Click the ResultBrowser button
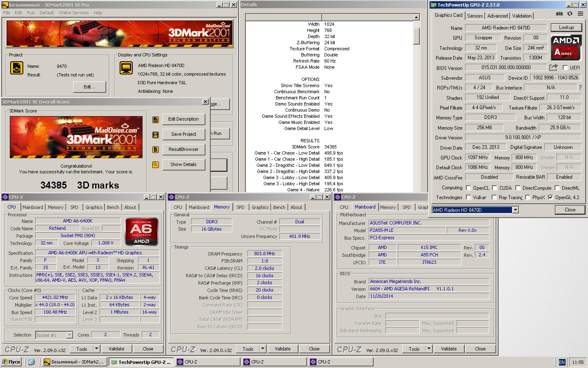The image size is (588, 368). [x=183, y=150]
